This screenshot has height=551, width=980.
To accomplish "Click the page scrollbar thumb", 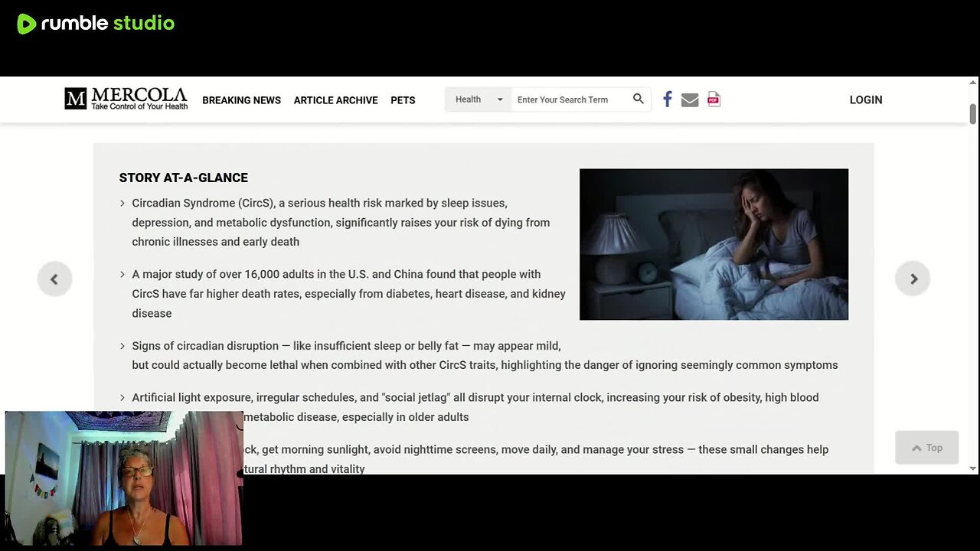I will [x=973, y=114].
